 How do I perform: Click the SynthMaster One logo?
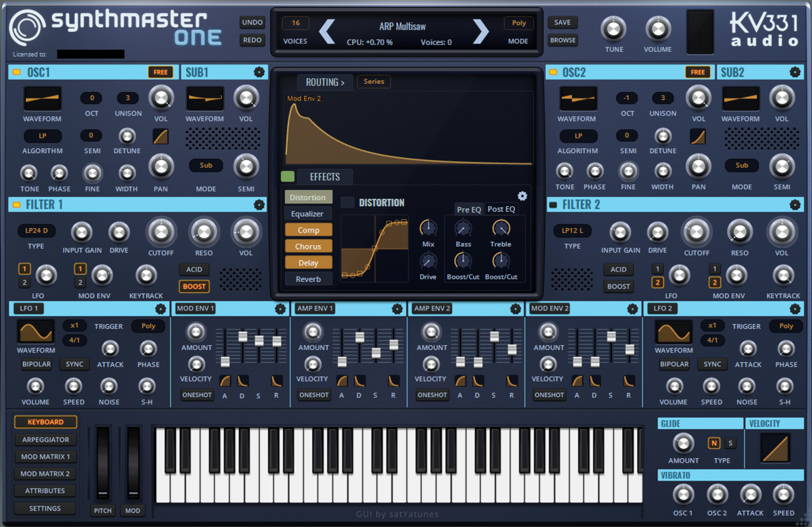(x=117, y=28)
